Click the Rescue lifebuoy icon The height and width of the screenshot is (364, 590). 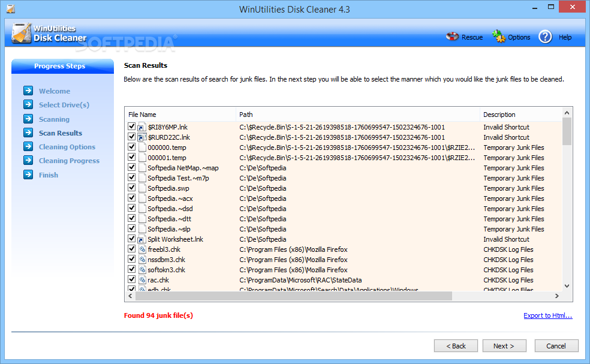(x=452, y=37)
